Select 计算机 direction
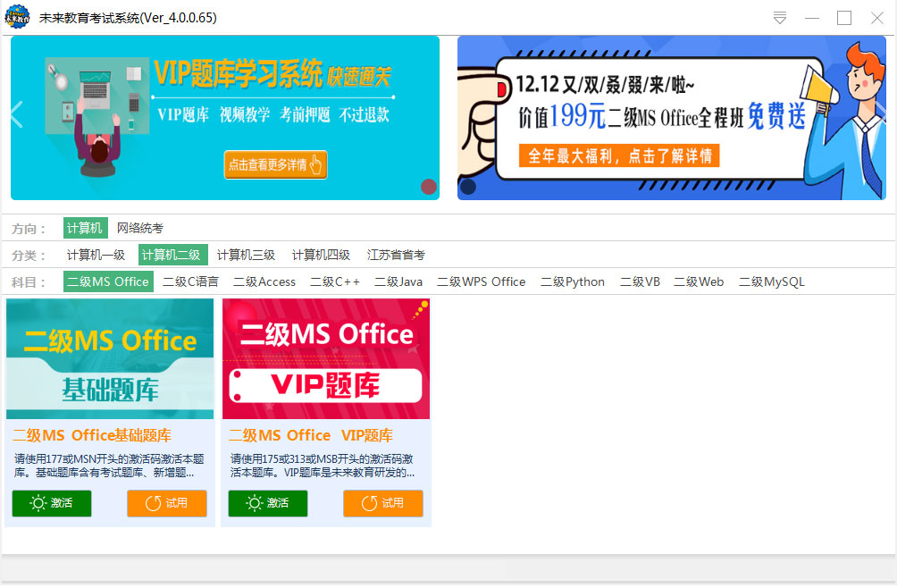 click(x=85, y=228)
